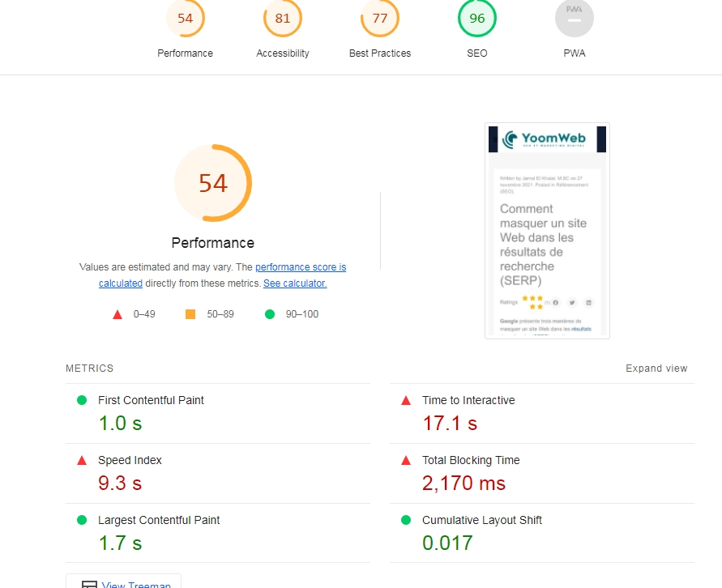Open the 'See calculator.' link
The image size is (722, 588).
point(295,283)
